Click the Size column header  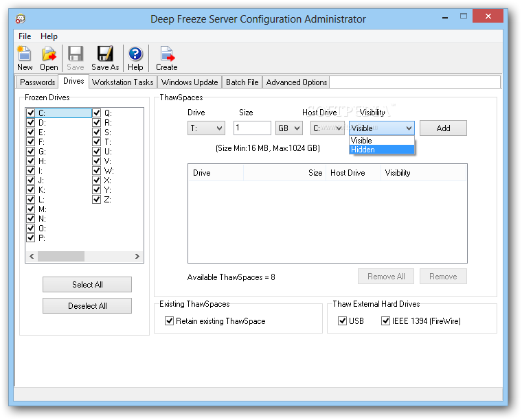[x=284, y=173]
